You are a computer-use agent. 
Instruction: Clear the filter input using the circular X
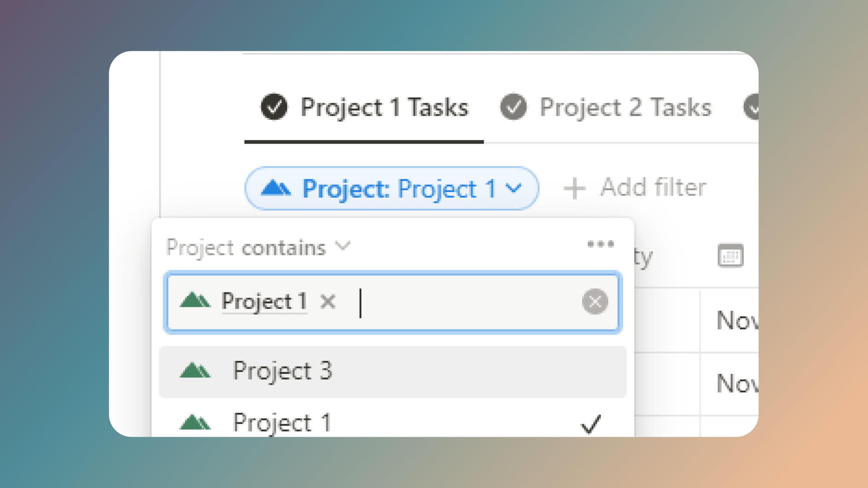(595, 301)
